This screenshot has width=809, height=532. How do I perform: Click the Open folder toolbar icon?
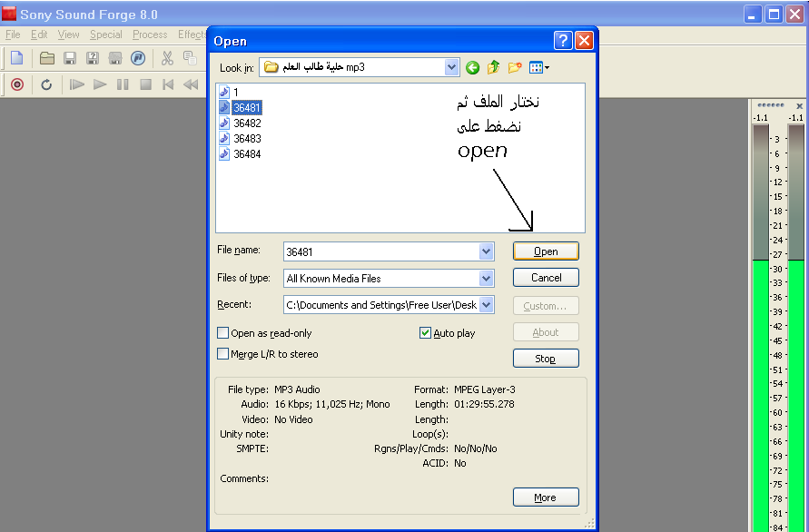pyautogui.click(x=47, y=58)
